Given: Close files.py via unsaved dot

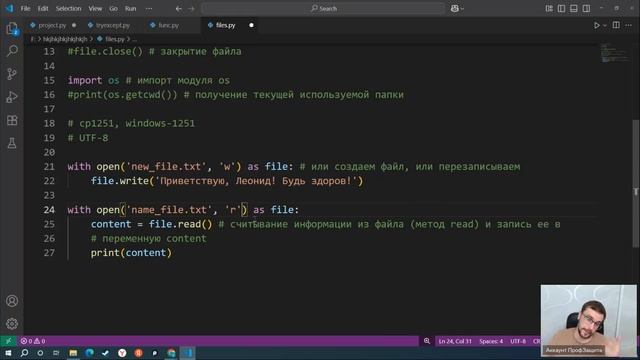Looking at the screenshot, I should (251, 25).
